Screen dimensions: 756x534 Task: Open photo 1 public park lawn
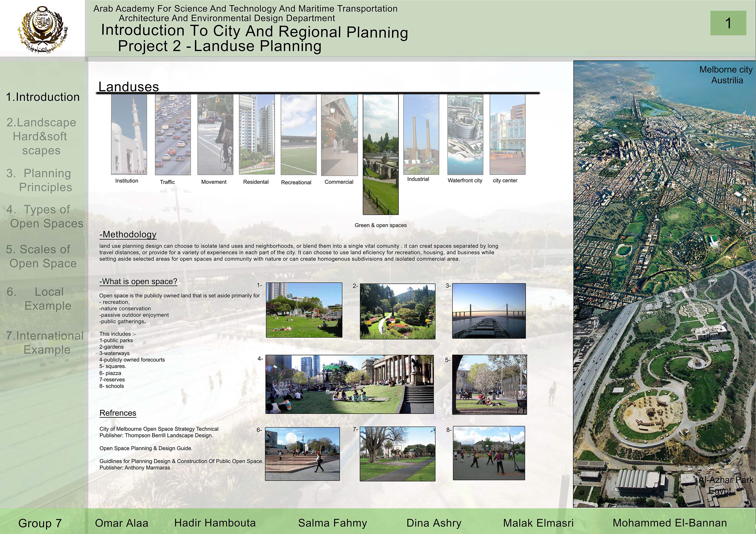click(x=304, y=310)
